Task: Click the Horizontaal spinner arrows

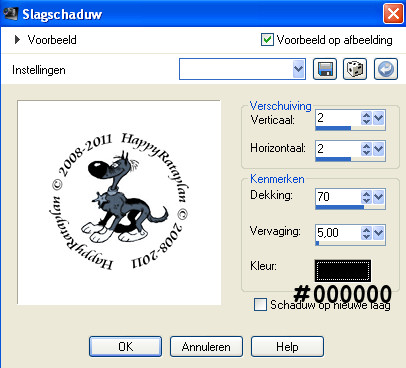Action: pos(366,149)
